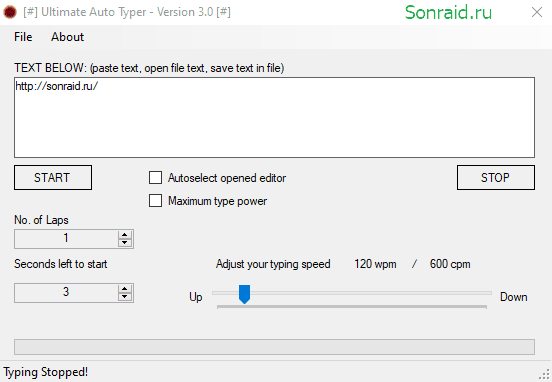The image size is (552, 382).
Task: Click the Ultimate Auto Typer app icon
Action: 10,12
